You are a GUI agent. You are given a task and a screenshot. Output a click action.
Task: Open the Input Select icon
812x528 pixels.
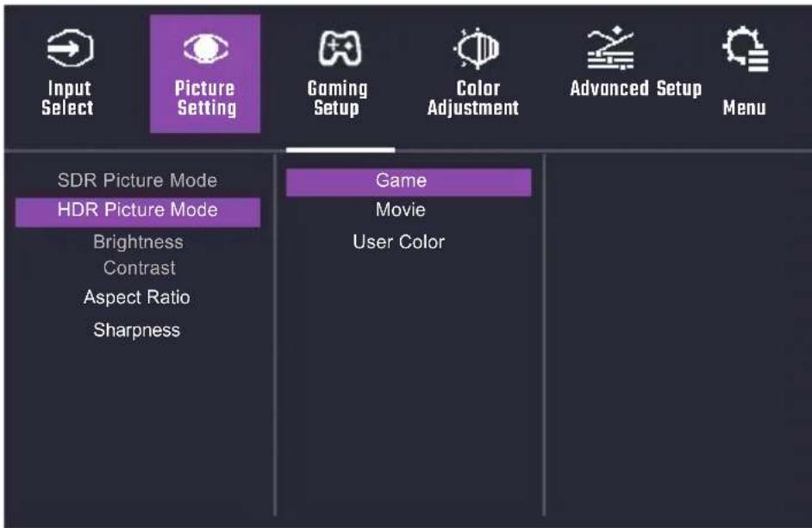coord(70,48)
